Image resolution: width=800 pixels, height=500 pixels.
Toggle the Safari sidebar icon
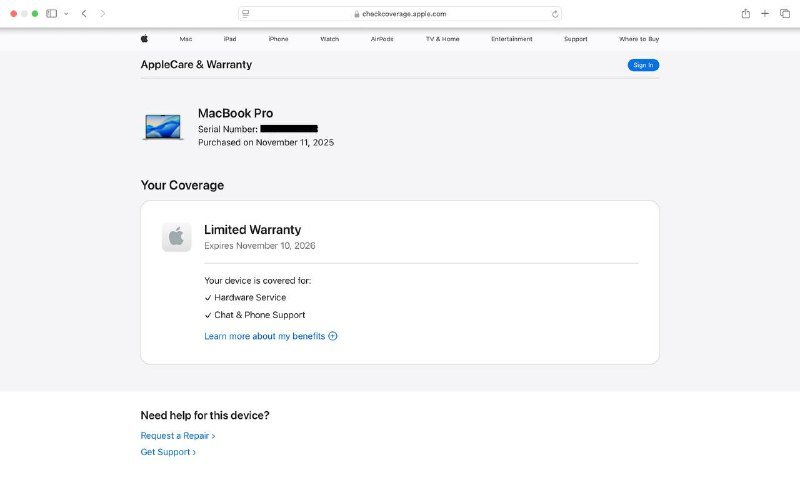pyautogui.click(x=52, y=14)
